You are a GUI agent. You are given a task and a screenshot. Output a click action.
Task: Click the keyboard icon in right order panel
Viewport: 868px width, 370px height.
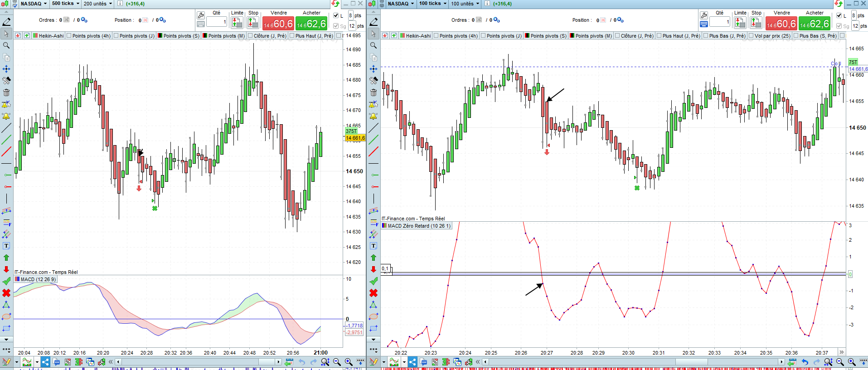pos(704,24)
